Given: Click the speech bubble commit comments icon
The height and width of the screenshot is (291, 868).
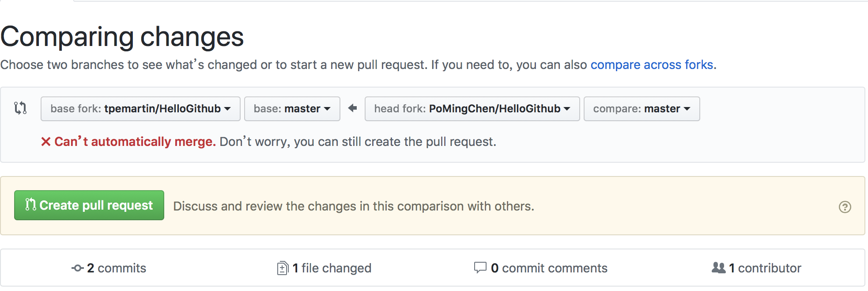Looking at the screenshot, I should (x=480, y=268).
